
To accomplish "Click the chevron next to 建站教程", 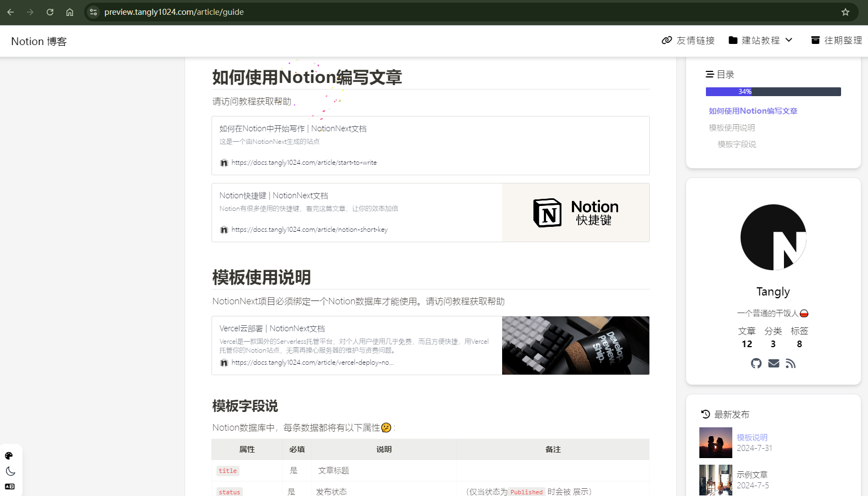I will pyautogui.click(x=789, y=40).
